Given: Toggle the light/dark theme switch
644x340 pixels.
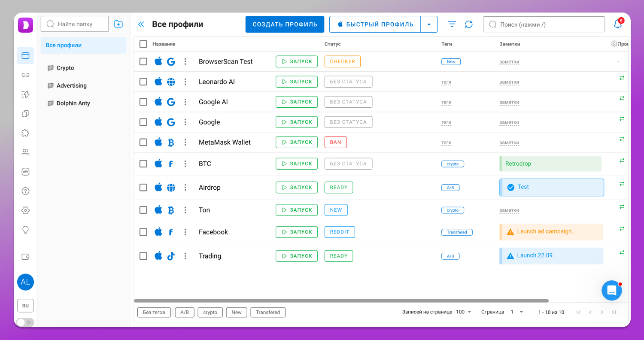Looking at the screenshot, I should 25,322.
